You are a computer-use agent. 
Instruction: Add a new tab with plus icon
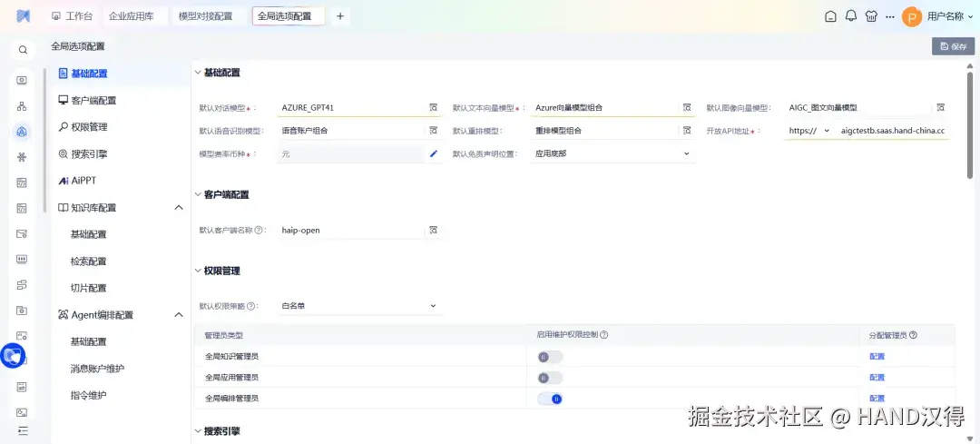pos(340,16)
